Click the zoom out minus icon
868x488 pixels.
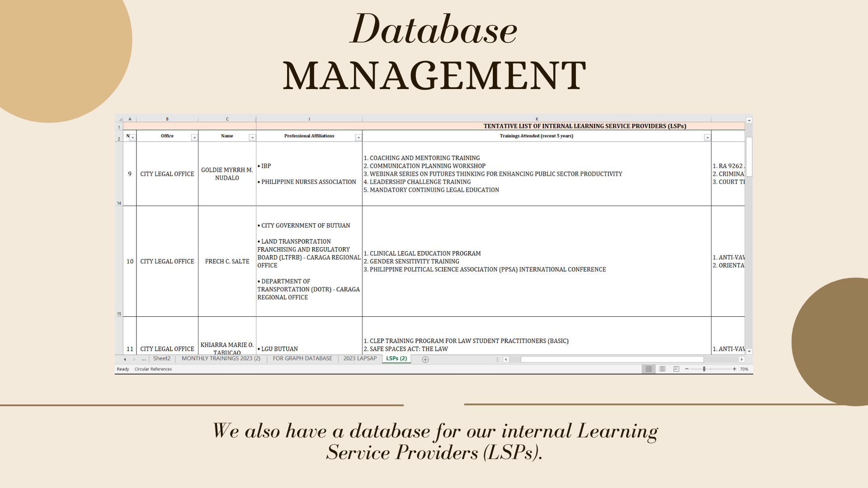[x=687, y=369]
